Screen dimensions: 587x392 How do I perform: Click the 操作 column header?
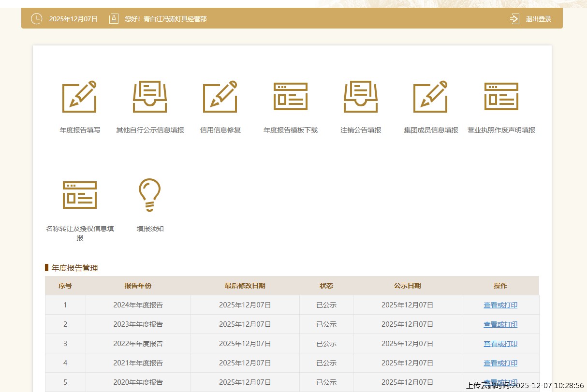pos(500,286)
